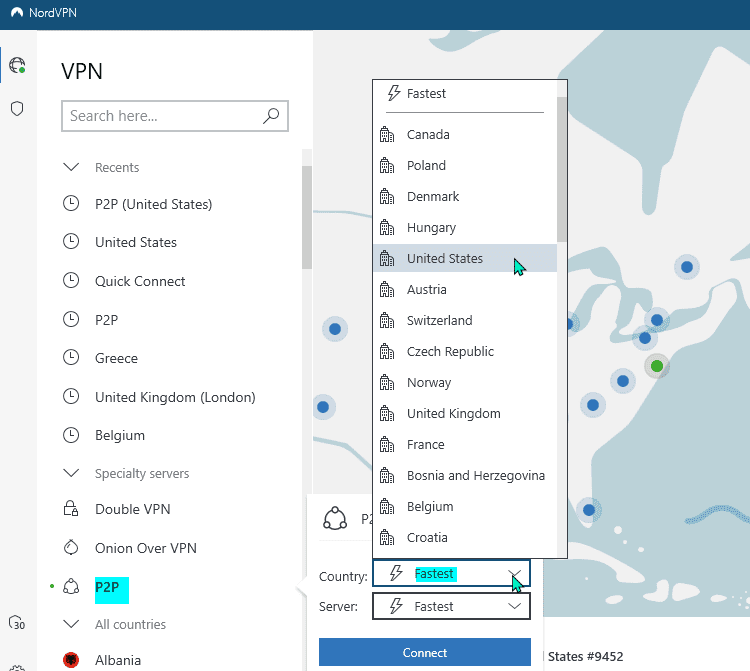Click the P2P icon in the connection popup
The width and height of the screenshot is (750, 671).
click(x=335, y=519)
